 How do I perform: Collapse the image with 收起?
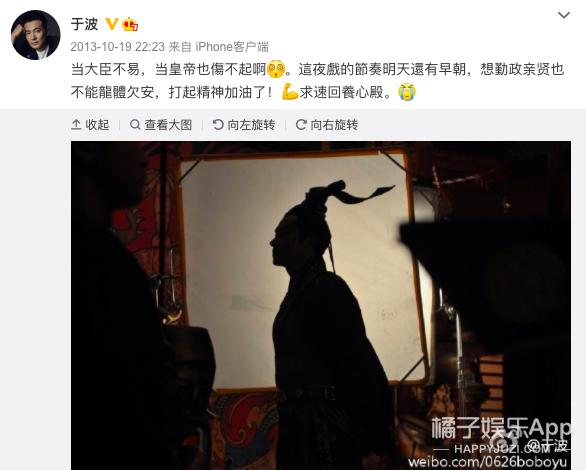tap(90, 125)
